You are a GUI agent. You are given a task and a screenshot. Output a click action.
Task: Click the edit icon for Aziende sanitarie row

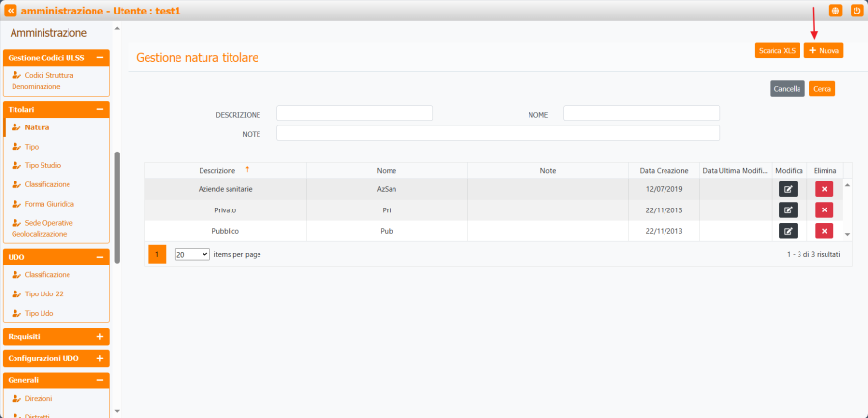(788, 189)
